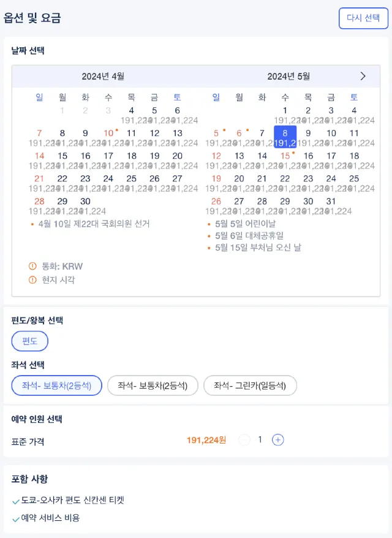Viewport: 392px width, 538px height.
Task: Select the highlighted 좌석- 보통차(2등석) option
Action: click(x=57, y=385)
